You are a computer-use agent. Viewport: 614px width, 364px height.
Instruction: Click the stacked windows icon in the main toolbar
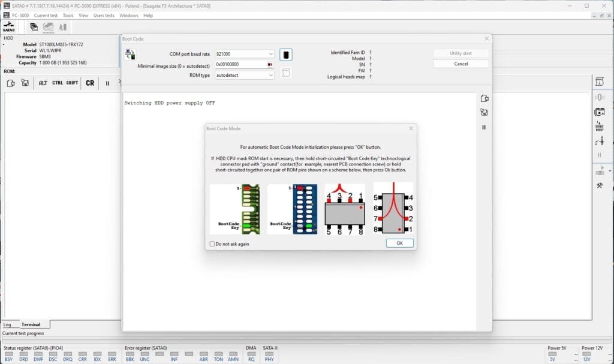pos(34,26)
